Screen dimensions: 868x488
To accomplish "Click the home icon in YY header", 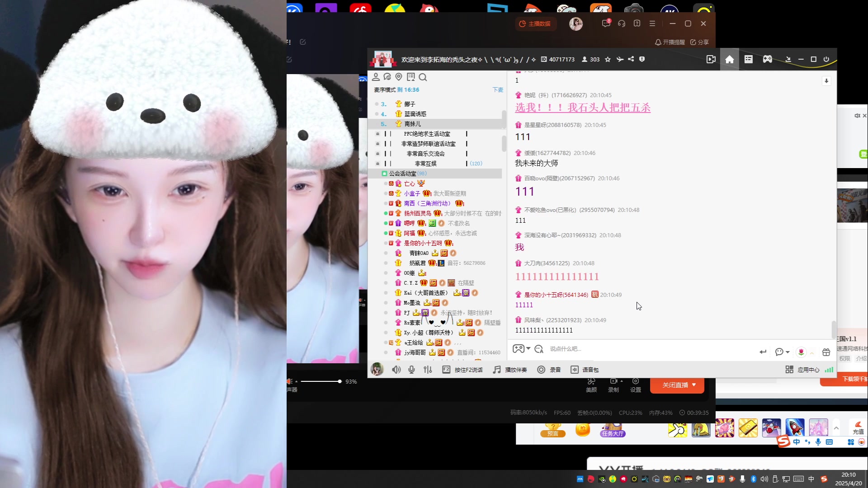I will click(x=729, y=59).
